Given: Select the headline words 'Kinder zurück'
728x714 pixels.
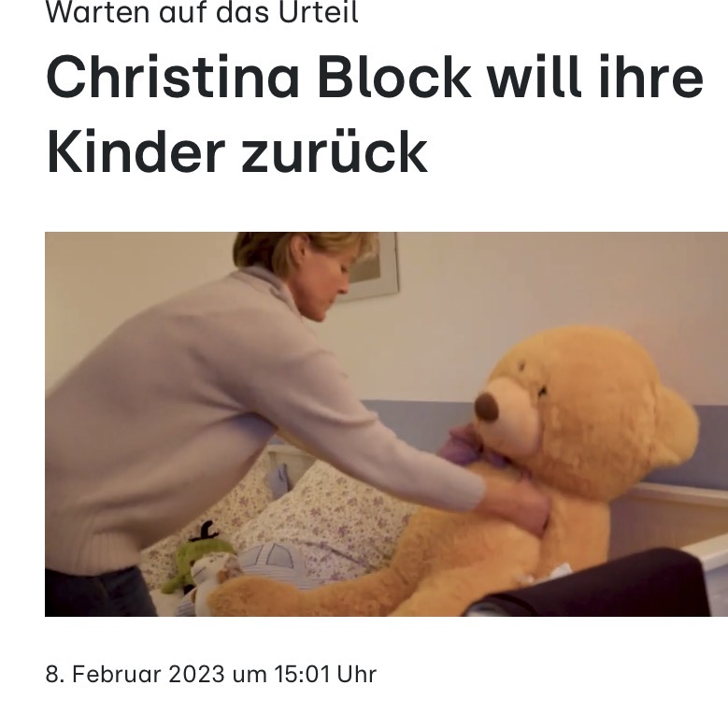Looking at the screenshot, I should click(x=236, y=151).
